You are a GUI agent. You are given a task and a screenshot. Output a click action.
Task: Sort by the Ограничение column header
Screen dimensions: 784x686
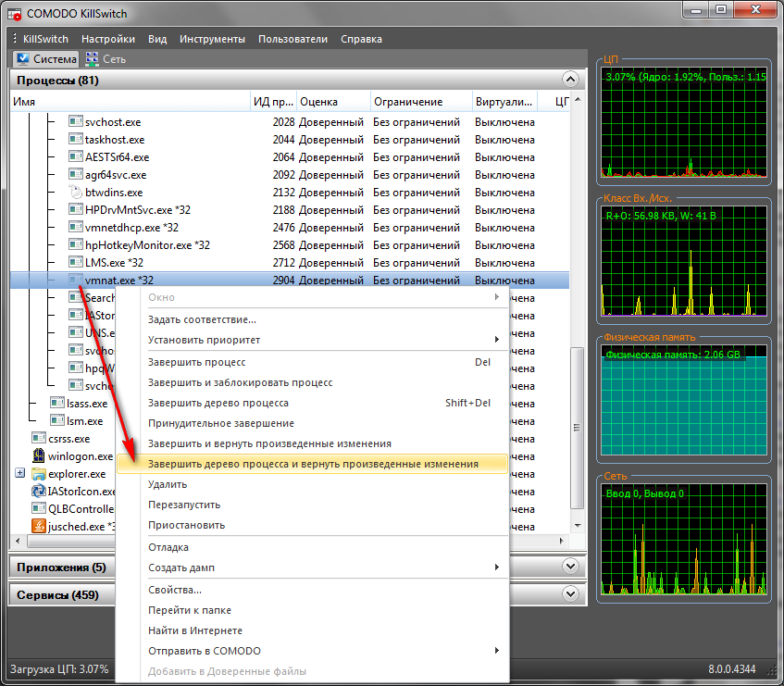coord(421,102)
